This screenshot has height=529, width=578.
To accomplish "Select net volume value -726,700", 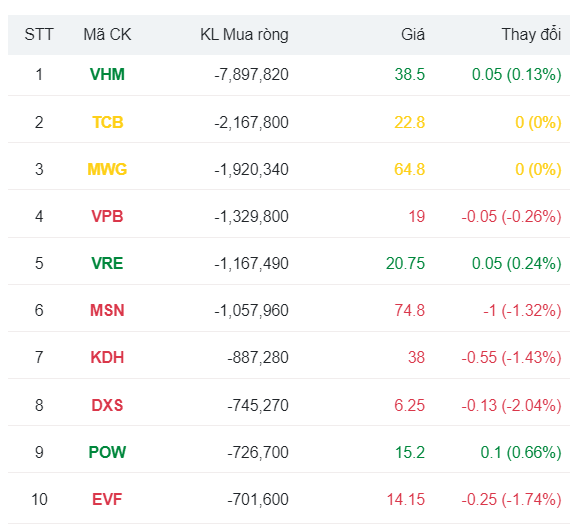I will pos(258,452).
